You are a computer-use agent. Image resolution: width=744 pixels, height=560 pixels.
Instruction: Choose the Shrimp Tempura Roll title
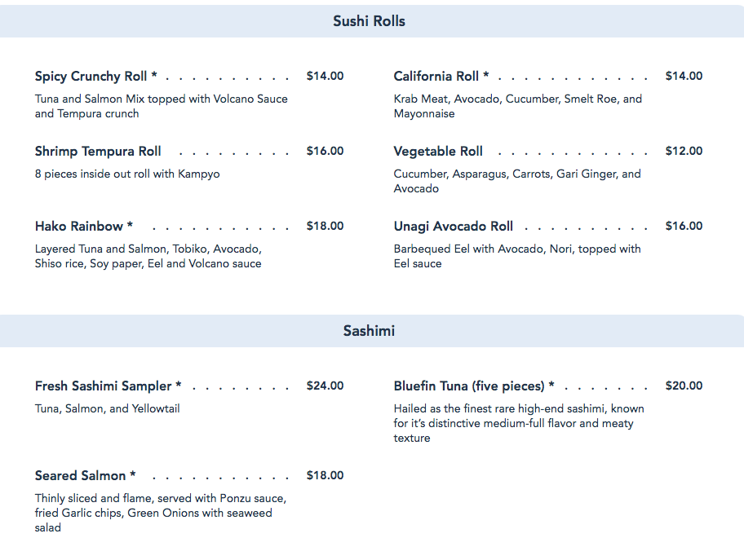(x=98, y=152)
